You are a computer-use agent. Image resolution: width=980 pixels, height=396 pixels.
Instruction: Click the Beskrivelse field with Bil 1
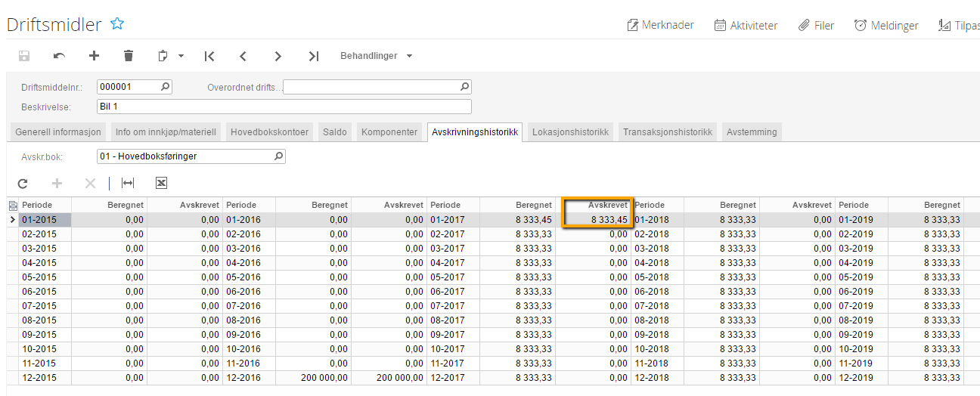tap(284, 107)
